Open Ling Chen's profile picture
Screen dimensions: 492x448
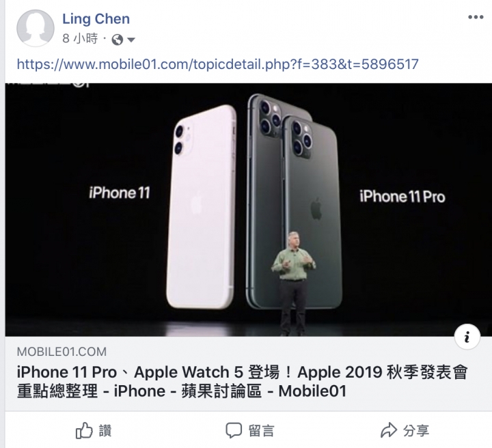point(36,28)
